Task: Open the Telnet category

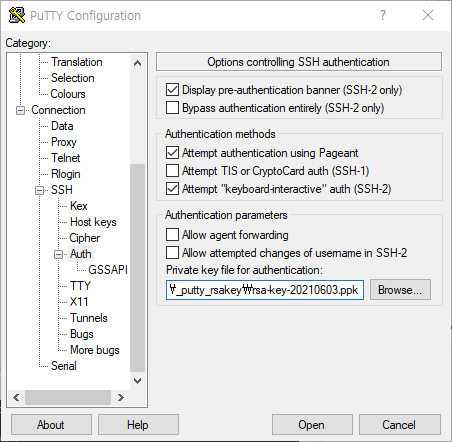Action: [x=66, y=158]
